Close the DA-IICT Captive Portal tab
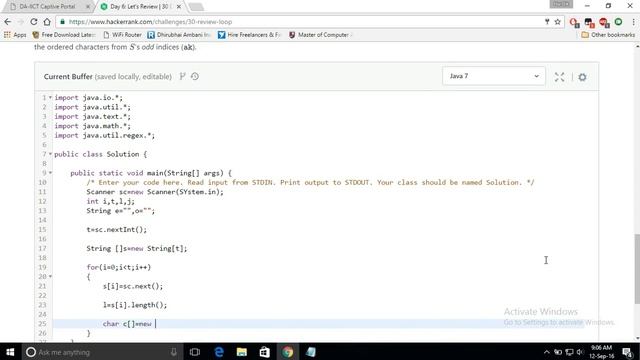 (88, 7)
